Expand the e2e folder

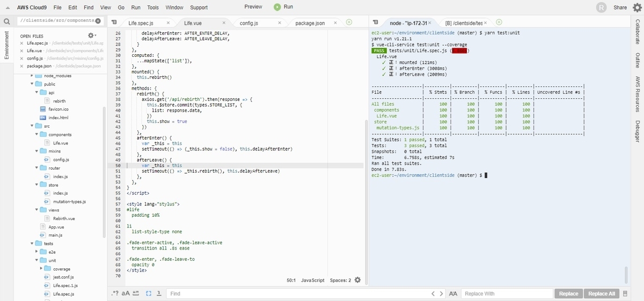pyautogui.click(x=37, y=252)
